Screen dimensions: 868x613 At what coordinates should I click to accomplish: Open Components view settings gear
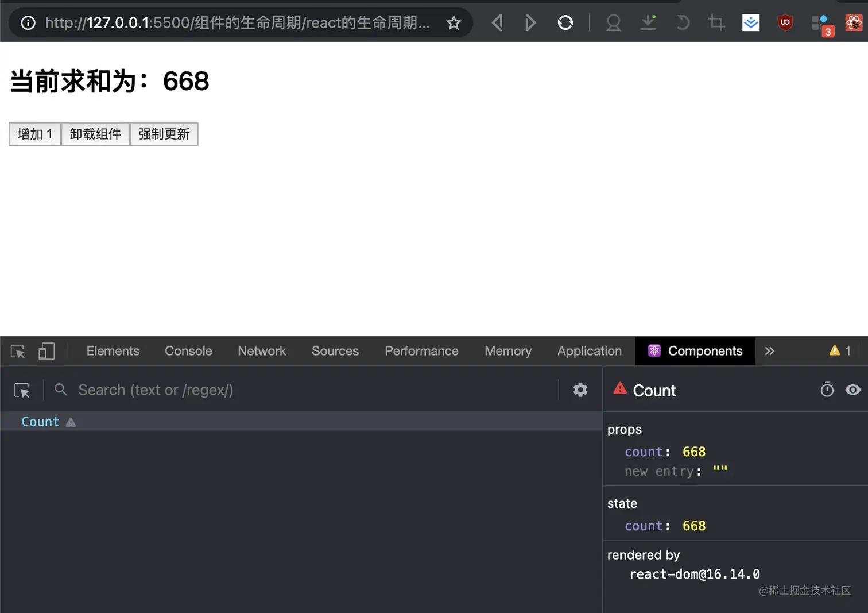click(x=580, y=390)
